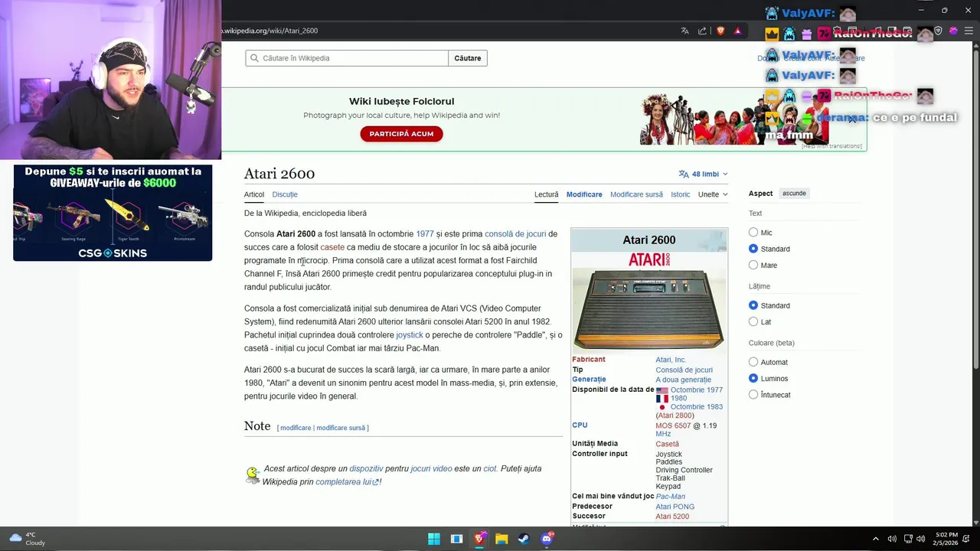Open the casete red link
Screen dimensions: 980x551
pos(332,247)
